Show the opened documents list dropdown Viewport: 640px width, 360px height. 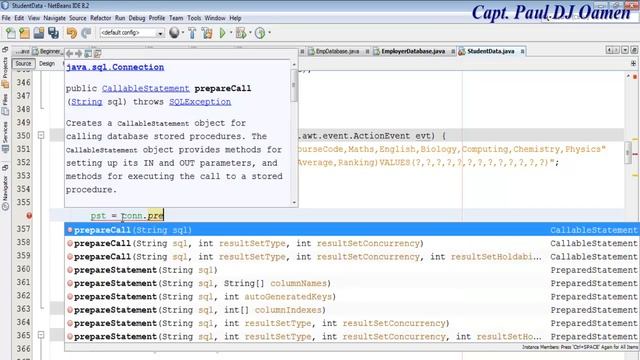tap(625, 50)
